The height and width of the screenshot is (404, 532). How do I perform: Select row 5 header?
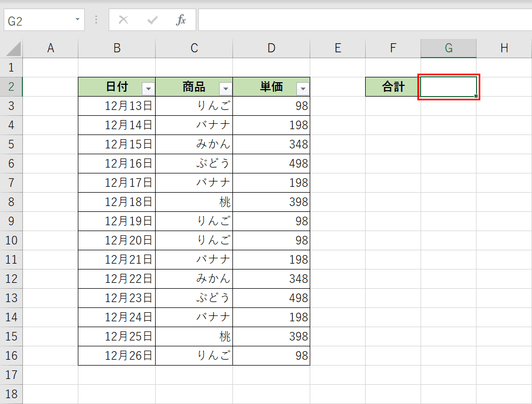pos(11,145)
